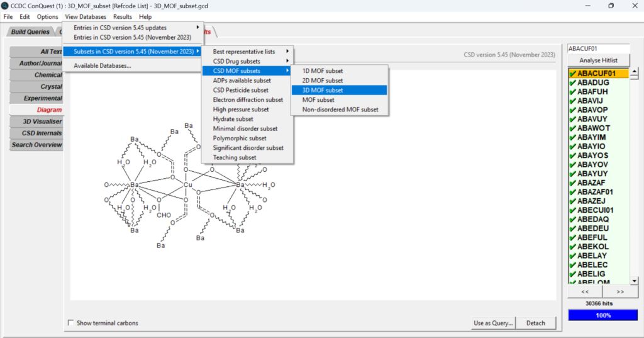Click the CCDC ConQuest title bar icon
The height and width of the screenshot is (338, 644).
tap(6, 6)
